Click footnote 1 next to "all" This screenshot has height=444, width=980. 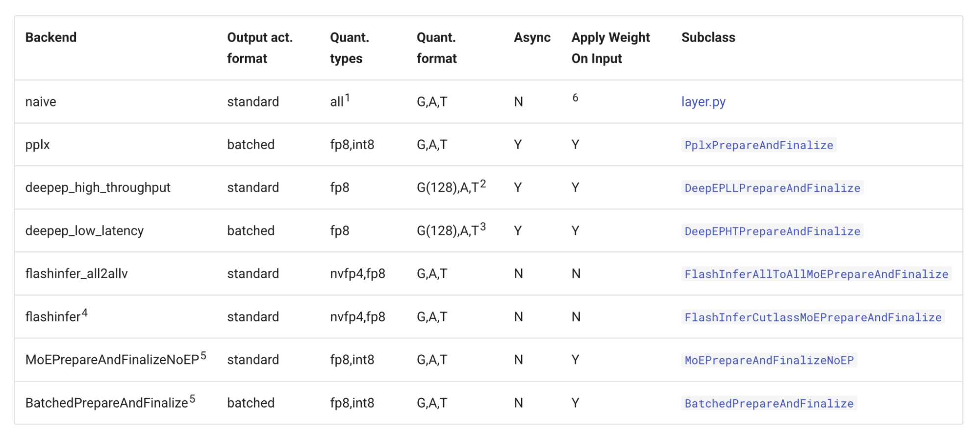(x=347, y=98)
